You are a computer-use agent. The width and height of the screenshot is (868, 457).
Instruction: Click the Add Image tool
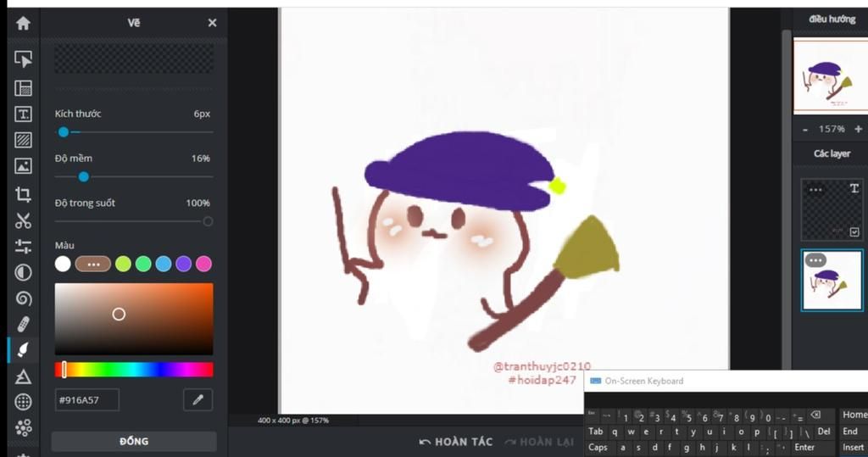click(23, 165)
